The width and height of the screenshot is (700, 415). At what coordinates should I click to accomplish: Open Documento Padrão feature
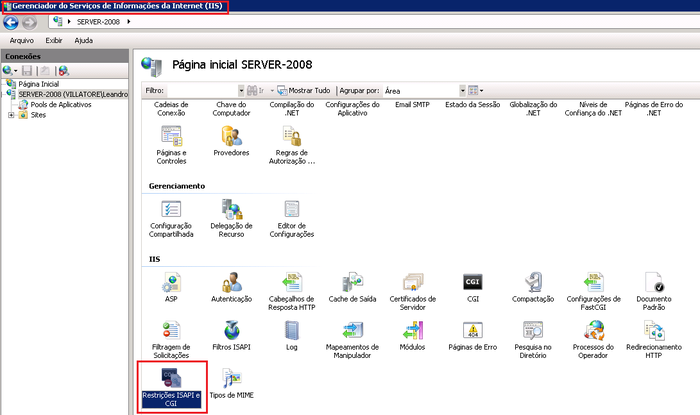point(654,292)
